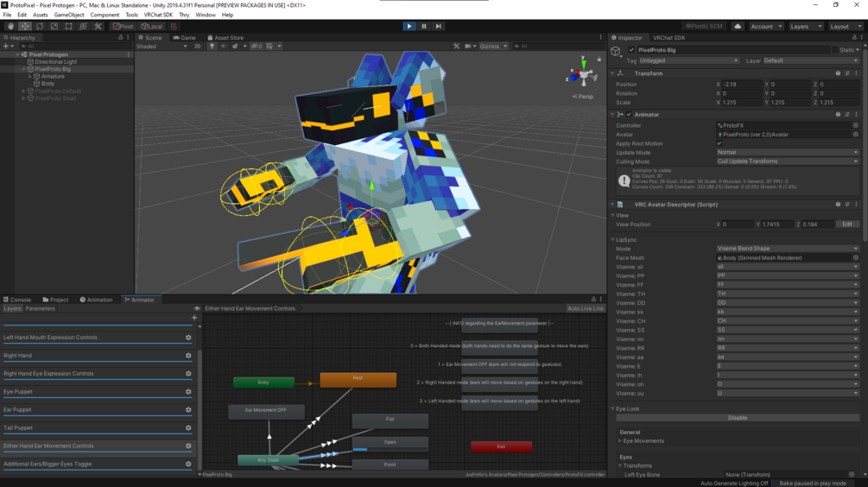Select the Rotate tool

pyautogui.click(x=40, y=26)
